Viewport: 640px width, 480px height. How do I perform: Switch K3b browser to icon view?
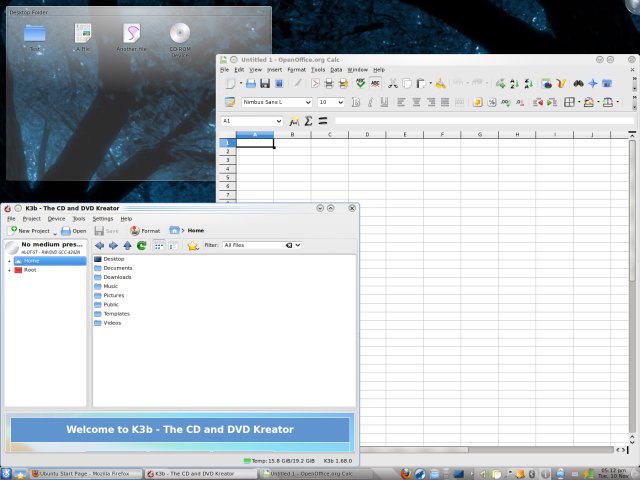pyautogui.click(x=159, y=246)
